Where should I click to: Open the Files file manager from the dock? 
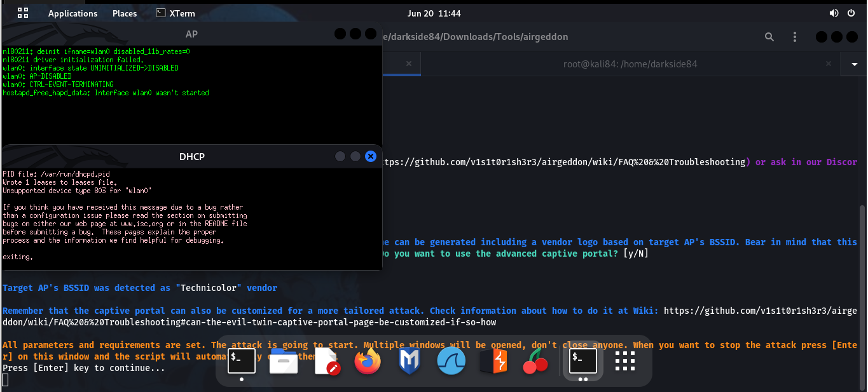[x=283, y=360]
